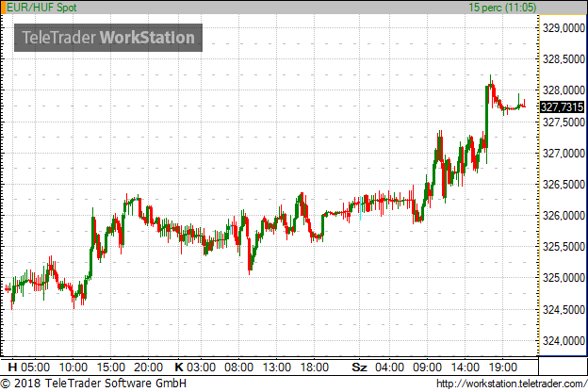The width and height of the screenshot is (588, 392).
Task: Click the 15:00 time axis label
Action: tap(110, 367)
